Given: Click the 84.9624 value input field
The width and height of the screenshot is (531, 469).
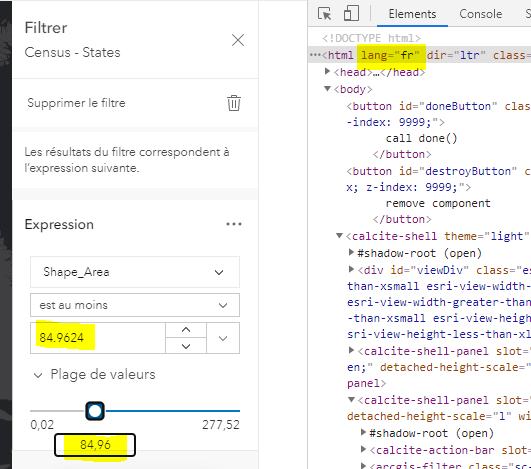Looking at the screenshot, I should [x=98, y=338].
